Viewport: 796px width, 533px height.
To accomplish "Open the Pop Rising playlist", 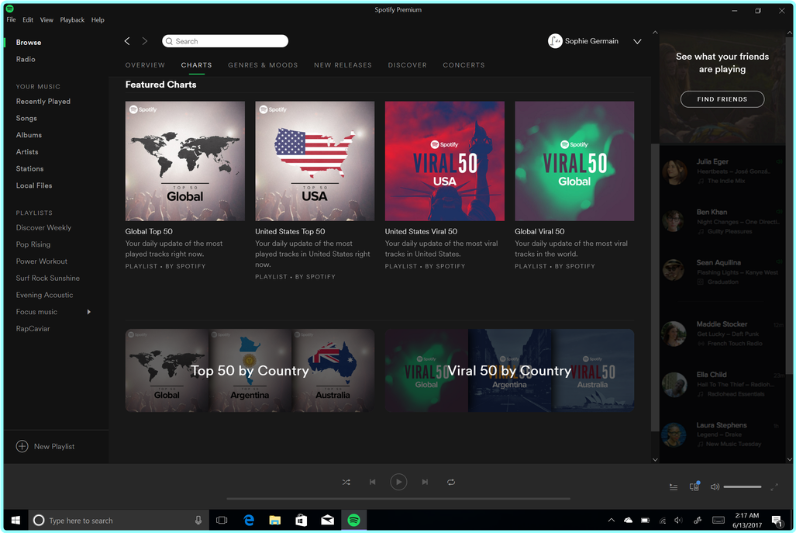I will tap(33, 244).
